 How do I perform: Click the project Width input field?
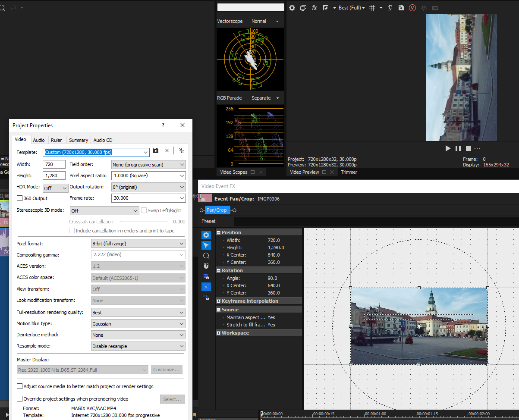point(54,164)
